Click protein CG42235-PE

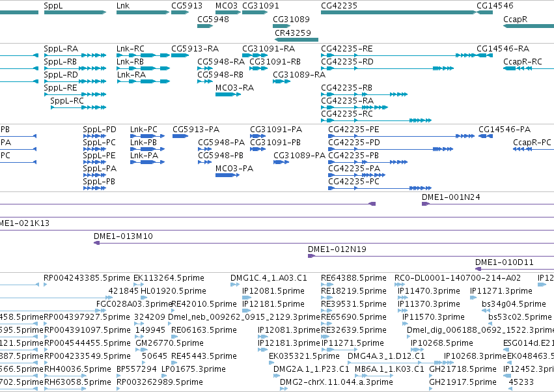pyautogui.click(x=402, y=136)
